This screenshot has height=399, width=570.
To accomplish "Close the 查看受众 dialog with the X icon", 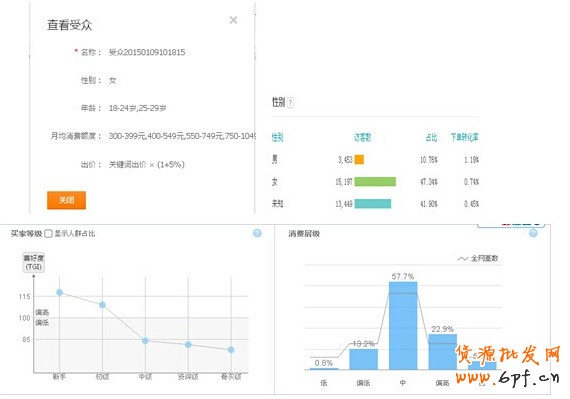I will pos(233,20).
